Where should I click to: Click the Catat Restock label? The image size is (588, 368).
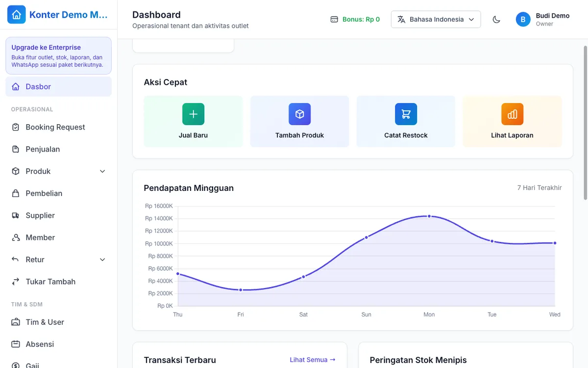[x=406, y=135]
